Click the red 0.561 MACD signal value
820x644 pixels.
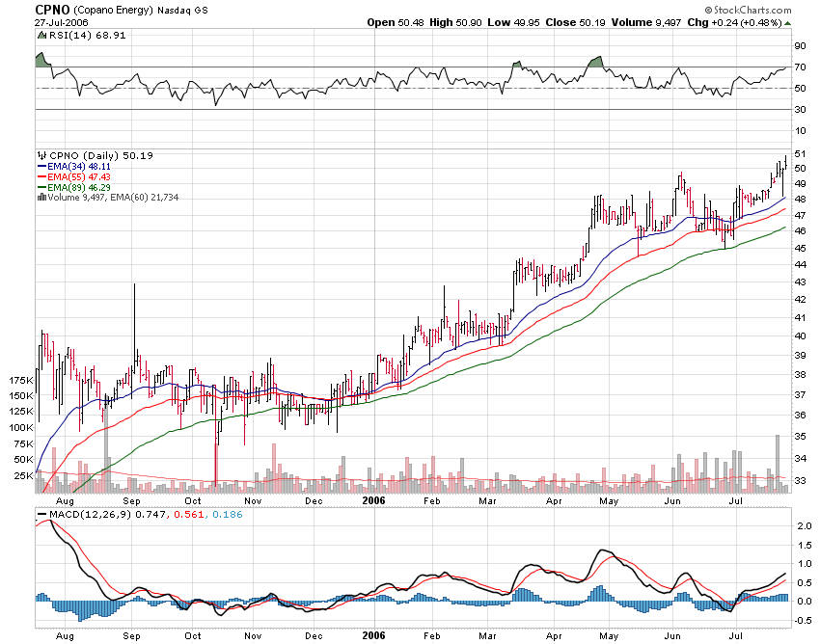tap(189, 515)
